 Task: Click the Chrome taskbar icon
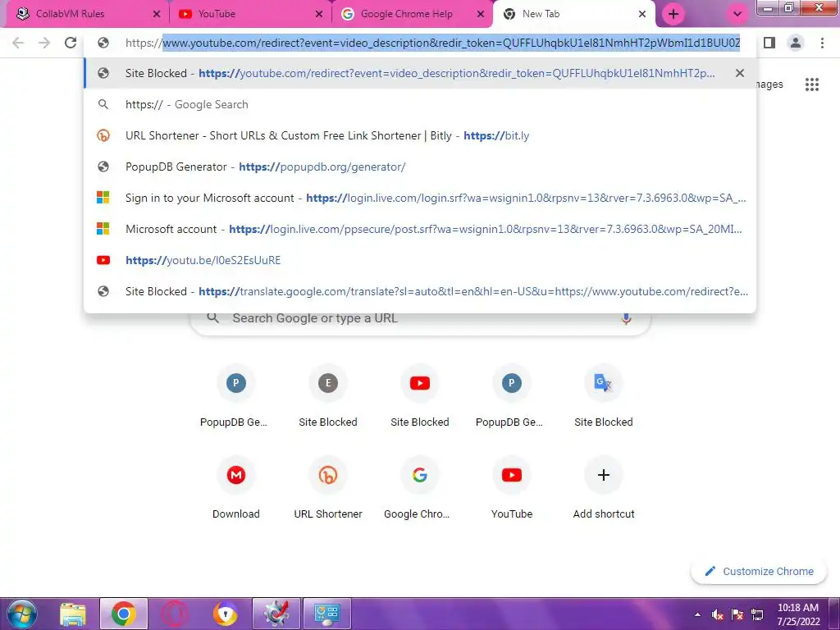[124, 614]
